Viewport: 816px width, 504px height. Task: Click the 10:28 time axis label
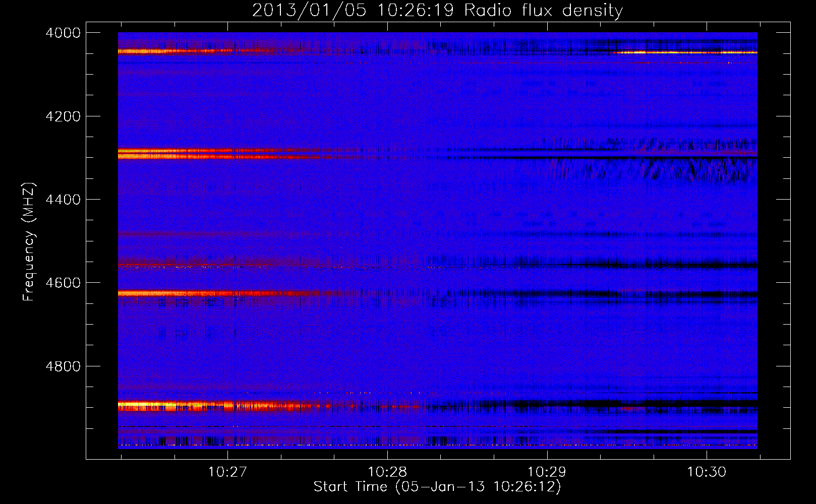click(387, 472)
